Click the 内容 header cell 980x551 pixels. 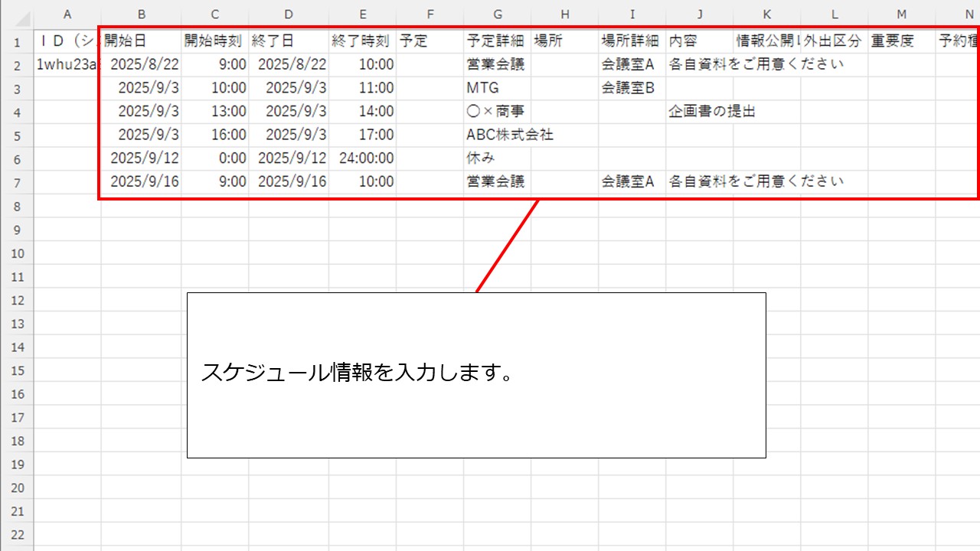[x=700, y=41]
